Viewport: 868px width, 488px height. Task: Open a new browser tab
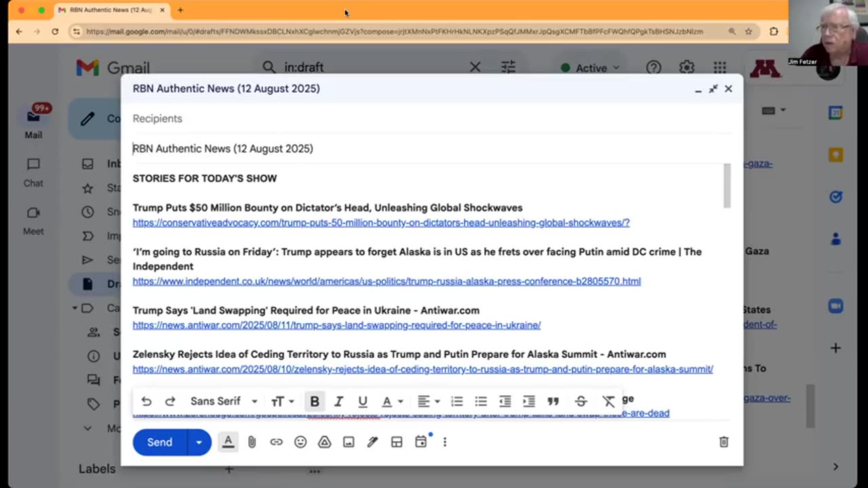180,10
